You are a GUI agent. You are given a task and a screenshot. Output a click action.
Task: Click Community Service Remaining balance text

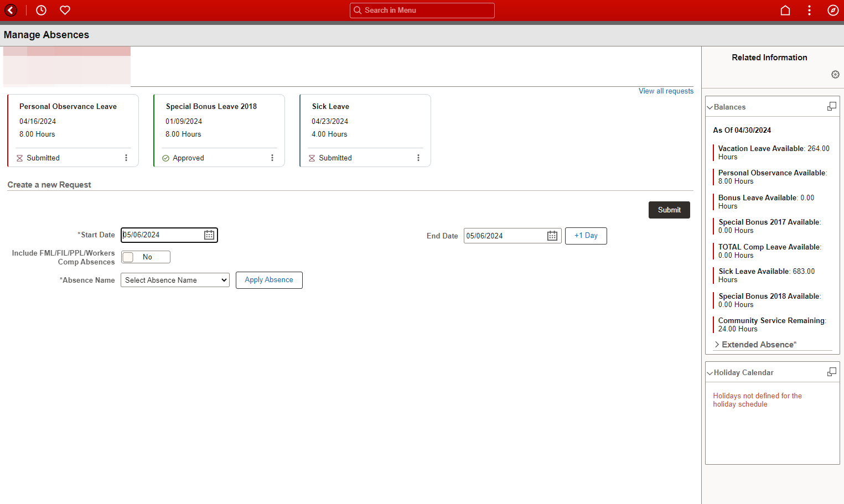[x=772, y=325]
